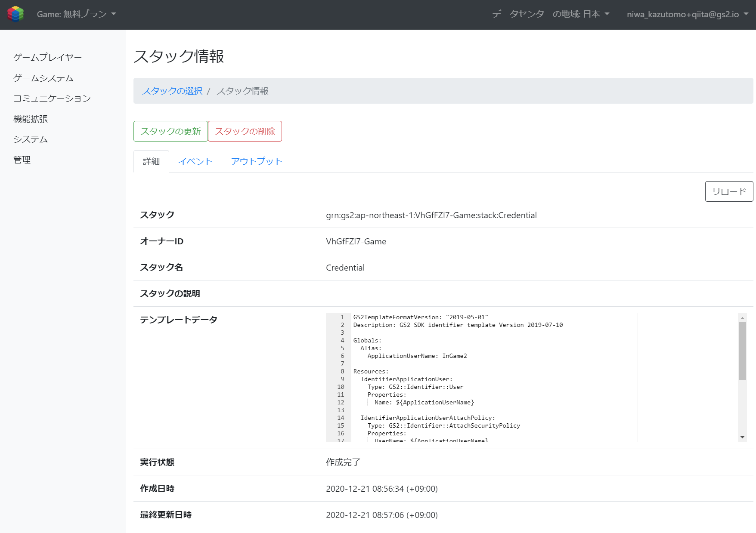Click the リロード button
Viewport: 756px width, 533px height.
729,191
